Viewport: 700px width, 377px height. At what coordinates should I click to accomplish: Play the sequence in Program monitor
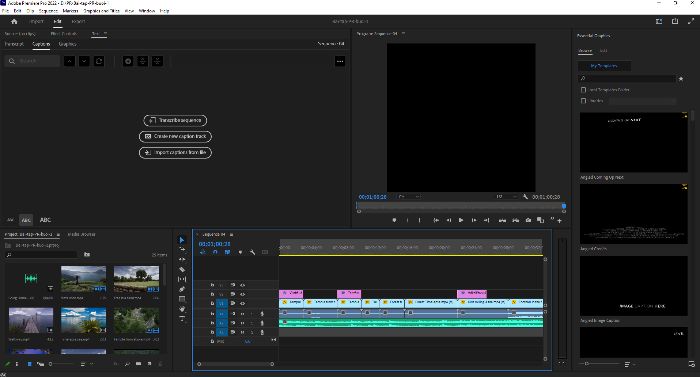[x=461, y=220]
